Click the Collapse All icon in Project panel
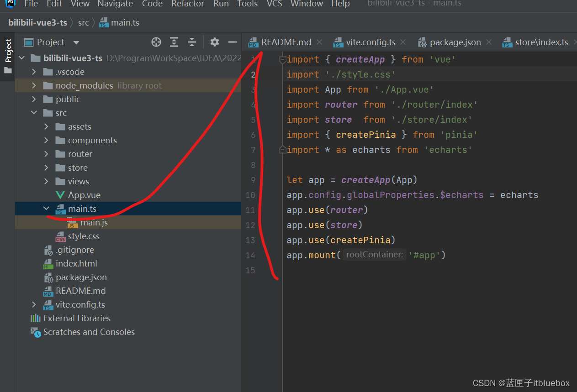Screen dimensions: 577x392 (x=192, y=42)
